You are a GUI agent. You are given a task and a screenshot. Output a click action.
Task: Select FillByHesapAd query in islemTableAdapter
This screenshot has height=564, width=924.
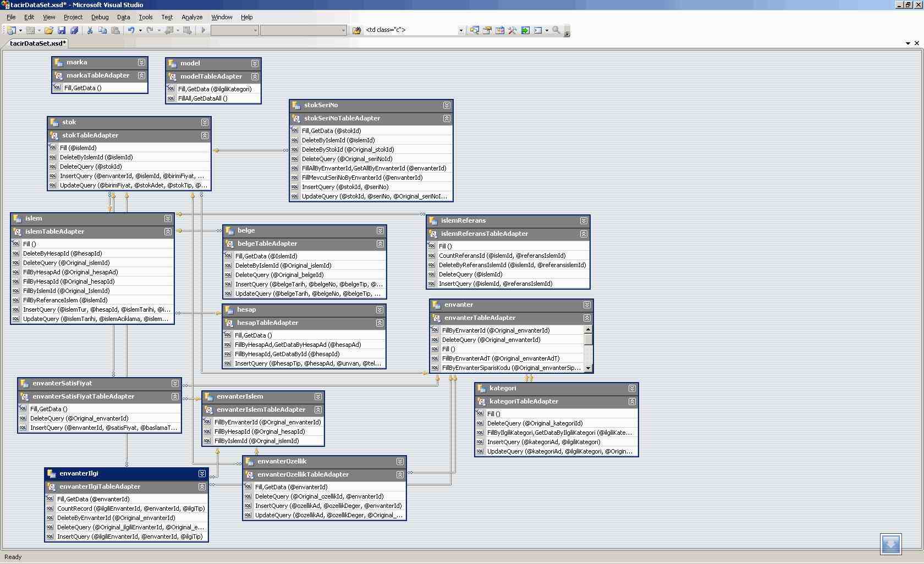click(70, 272)
